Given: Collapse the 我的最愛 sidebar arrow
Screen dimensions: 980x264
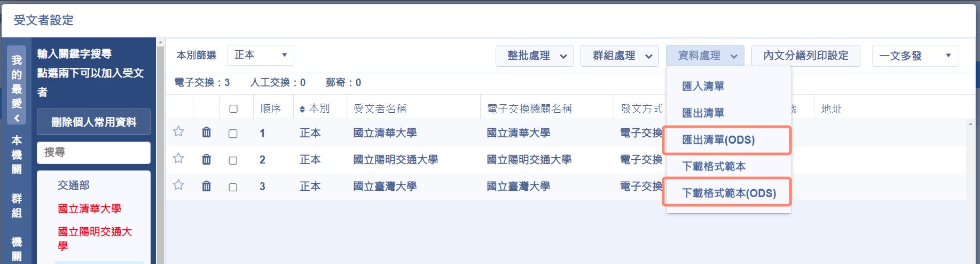Looking at the screenshot, I should 17,118.
